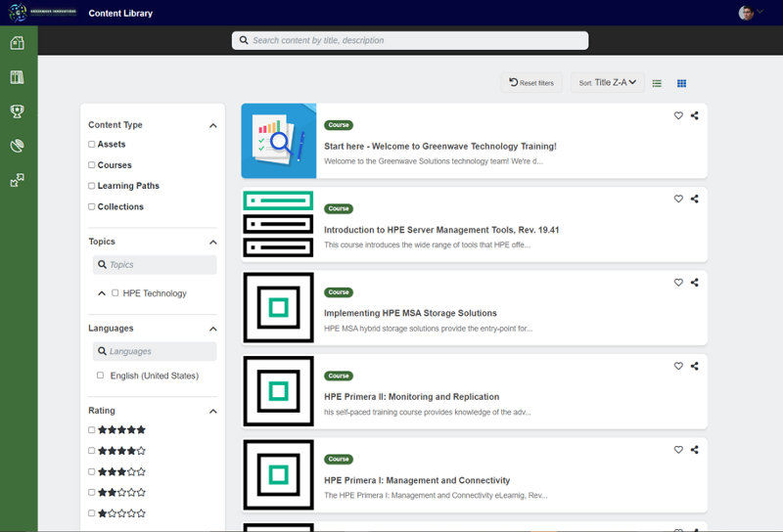This screenshot has height=532, width=783.
Task: Check the Courses content type
Action: pos(91,164)
